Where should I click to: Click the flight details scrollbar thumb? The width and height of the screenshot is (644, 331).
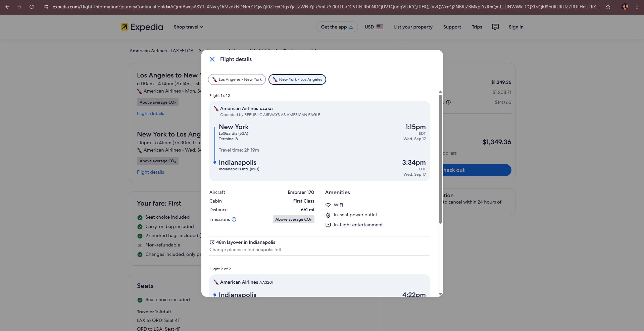(x=440, y=159)
